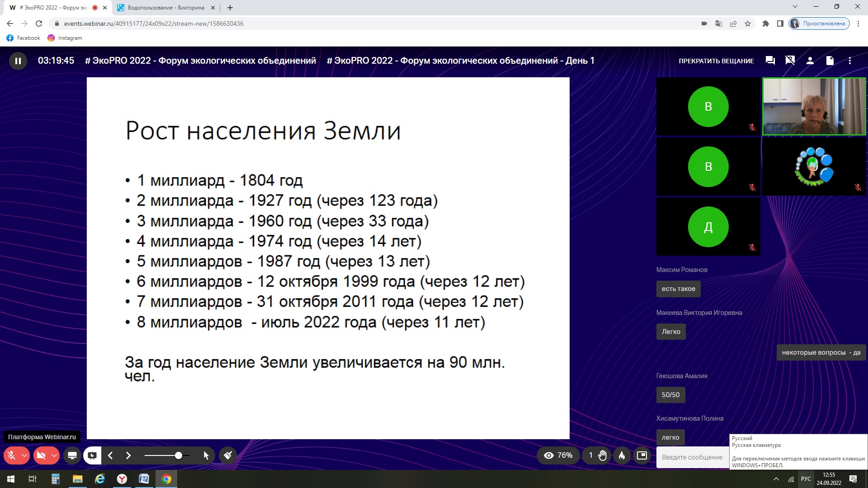This screenshot has height=488, width=868.
Task: Open the files document icon
Action: coord(830,61)
